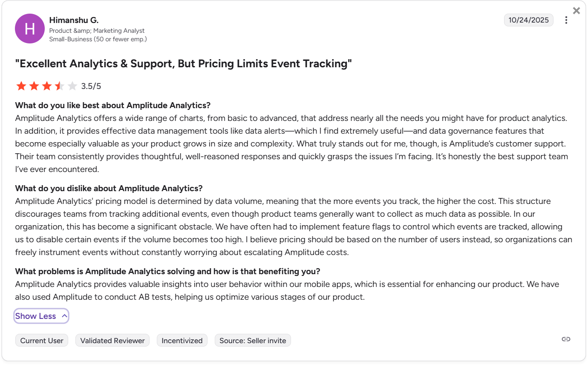Click the up chevron beside Show Less
The height and width of the screenshot is (367, 588).
[64, 316]
